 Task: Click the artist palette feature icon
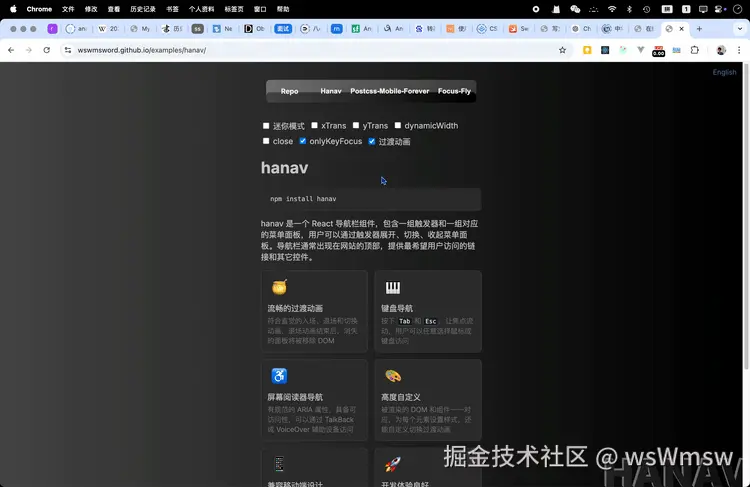[393, 376]
